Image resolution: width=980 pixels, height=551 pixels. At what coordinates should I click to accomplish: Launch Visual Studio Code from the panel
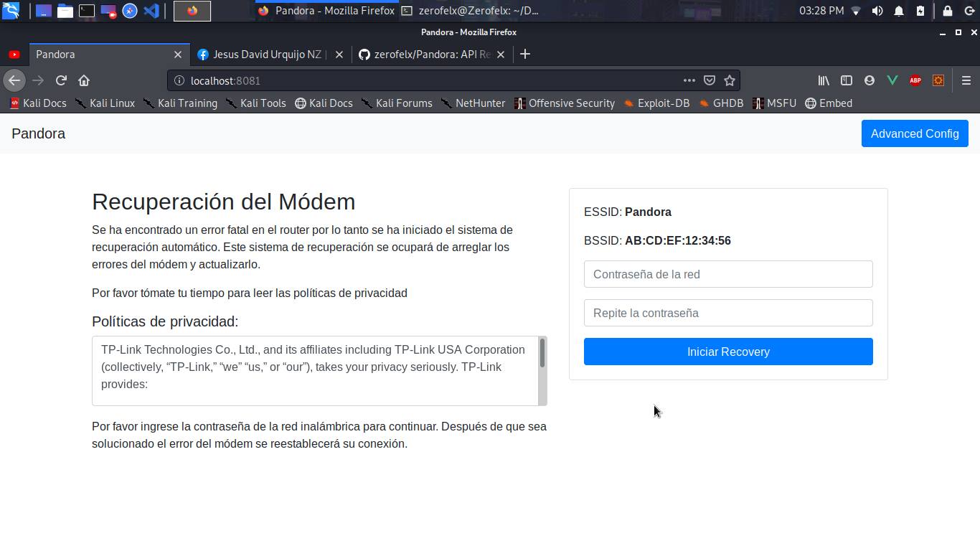pyautogui.click(x=151, y=11)
